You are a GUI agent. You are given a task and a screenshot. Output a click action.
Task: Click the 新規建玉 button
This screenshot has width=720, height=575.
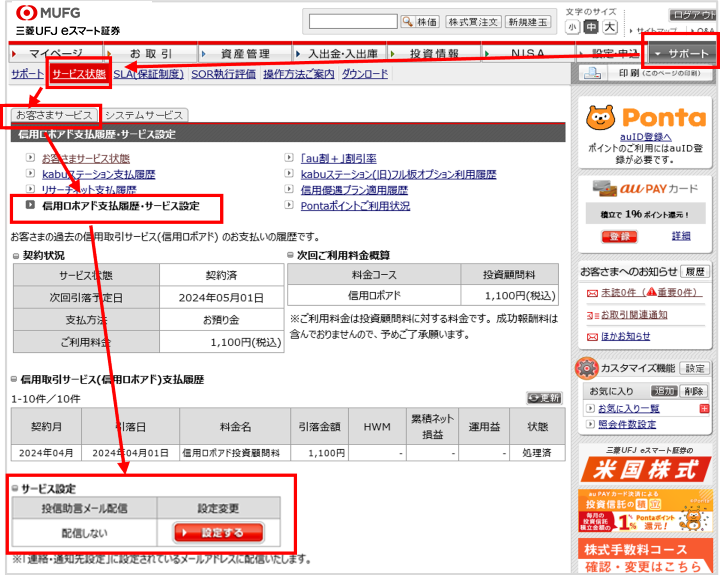coord(528,22)
